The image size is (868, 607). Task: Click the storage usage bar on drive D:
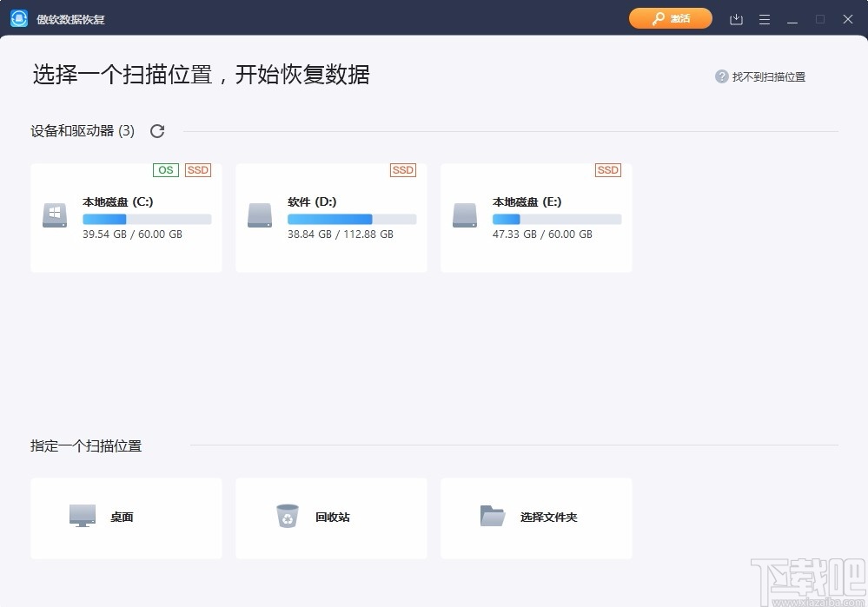pos(351,219)
